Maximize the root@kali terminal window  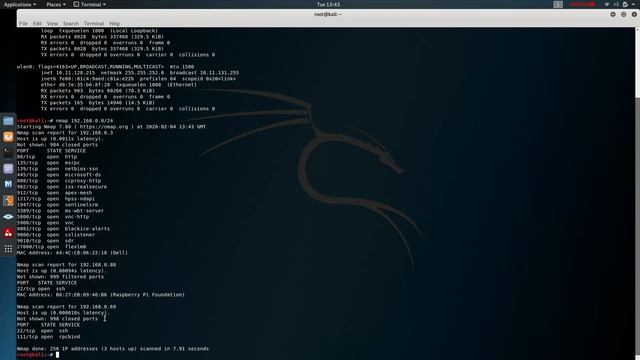(x=623, y=14)
